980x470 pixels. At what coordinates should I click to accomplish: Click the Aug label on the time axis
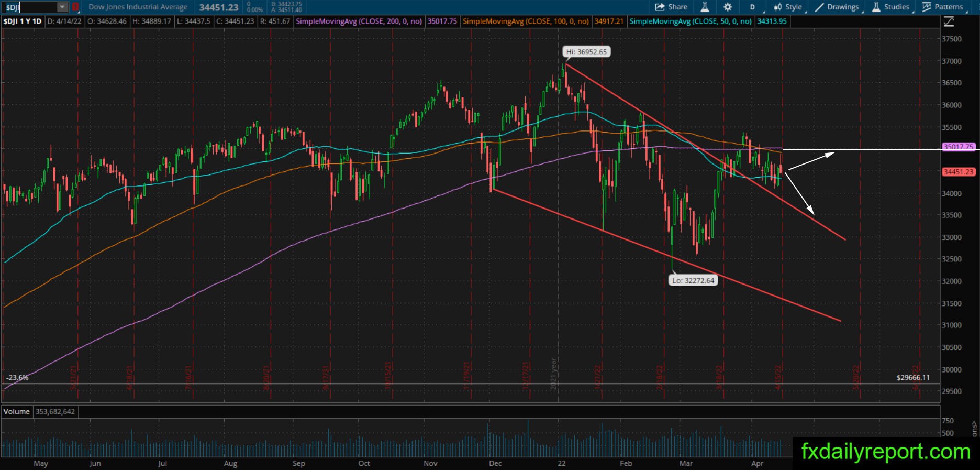[x=230, y=463]
